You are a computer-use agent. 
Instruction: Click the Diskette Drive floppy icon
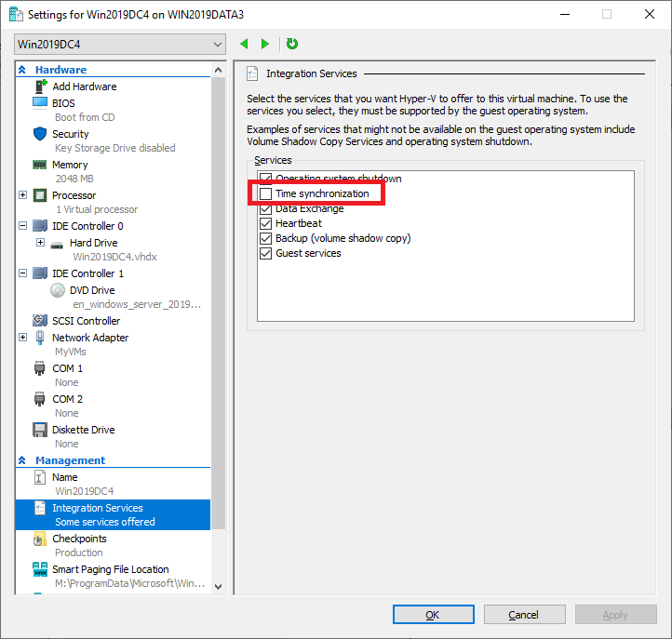click(40, 430)
